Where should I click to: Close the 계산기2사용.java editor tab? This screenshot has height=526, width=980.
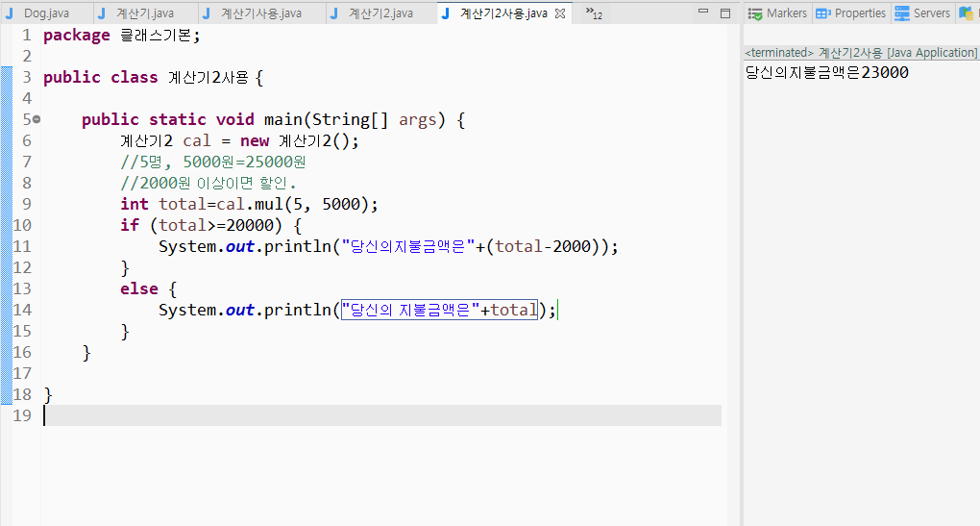561,13
